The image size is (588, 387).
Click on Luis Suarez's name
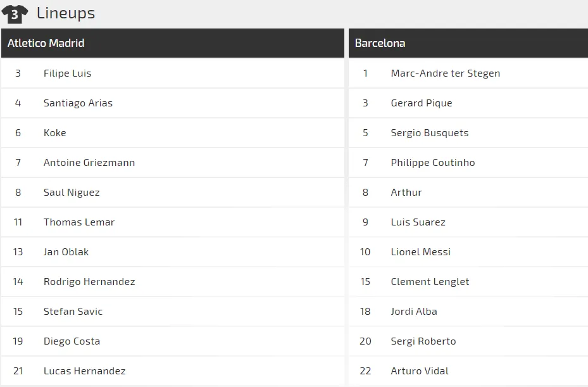click(418, 222)
